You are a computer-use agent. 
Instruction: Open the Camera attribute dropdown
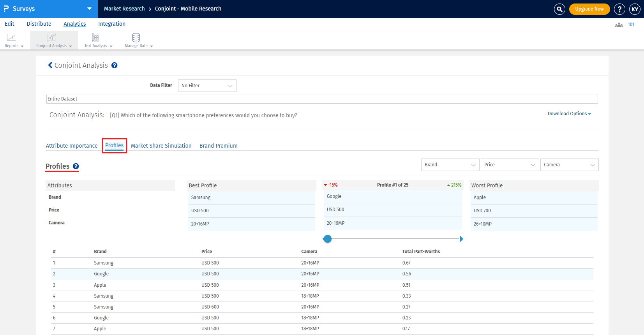click(x=570, y=165)
